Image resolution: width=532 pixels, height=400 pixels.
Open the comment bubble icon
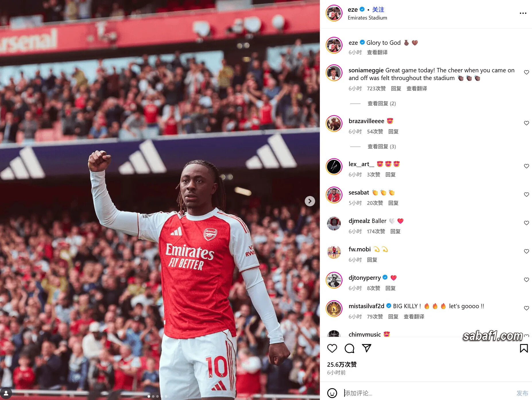(x=349, y=348)
